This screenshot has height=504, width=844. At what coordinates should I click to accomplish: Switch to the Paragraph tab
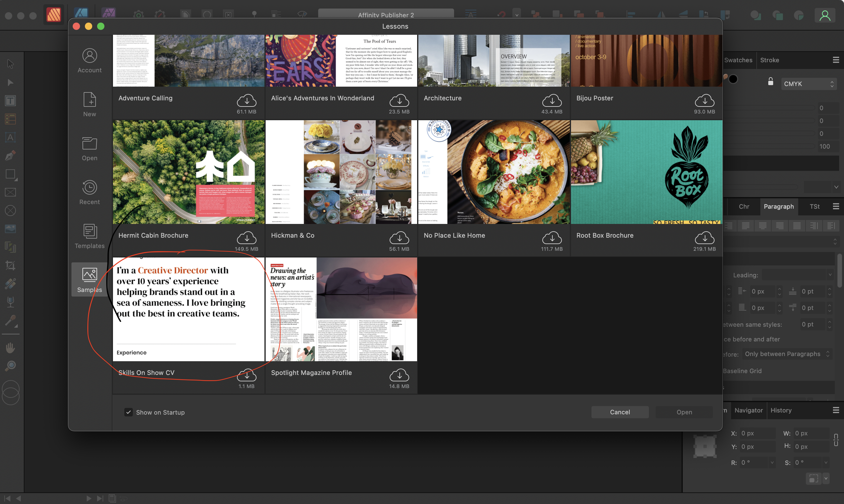tap(778, 207)
